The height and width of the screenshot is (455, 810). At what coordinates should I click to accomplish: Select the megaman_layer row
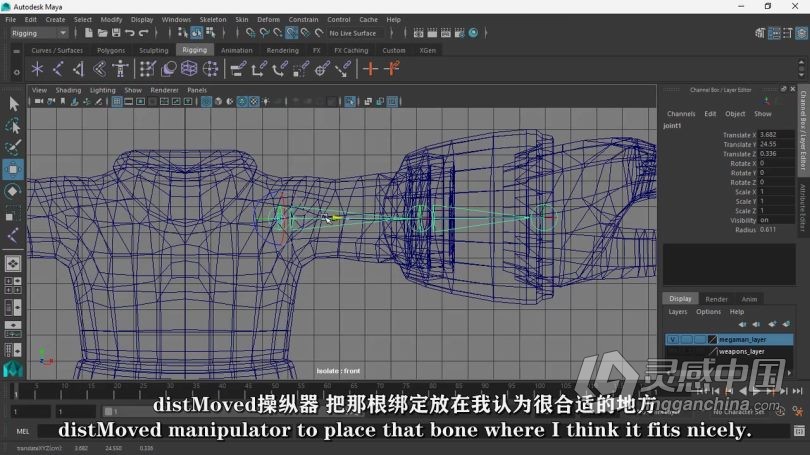pyautogui.click(x=729, y=339)
